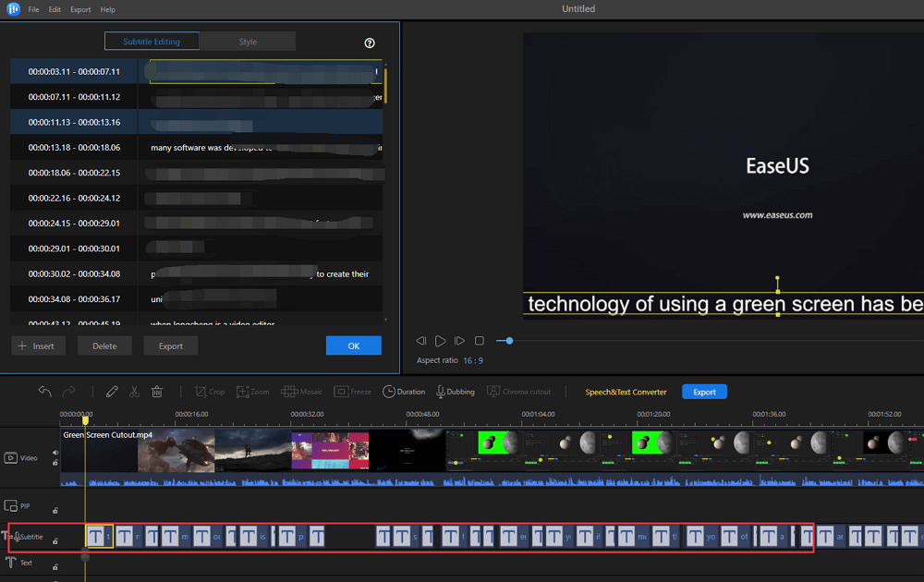Click the Freeze frame tool
Screen dimensions: 924x582
pyautogui.click(x=352, y=392)
